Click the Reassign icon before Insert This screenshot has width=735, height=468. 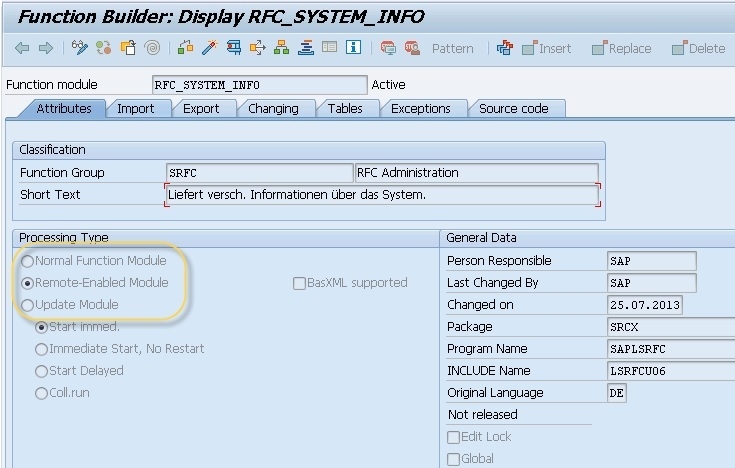pos(505,48)
